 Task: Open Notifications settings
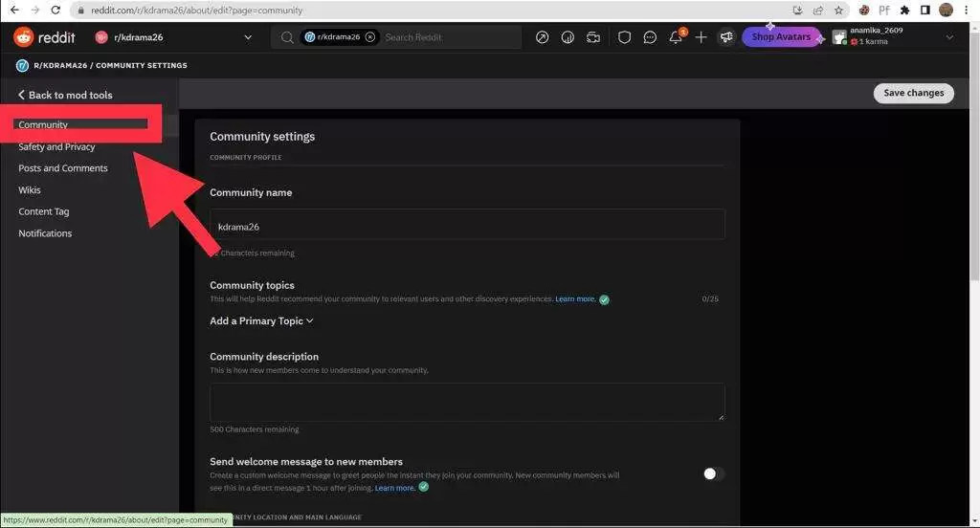click(45, 233)
